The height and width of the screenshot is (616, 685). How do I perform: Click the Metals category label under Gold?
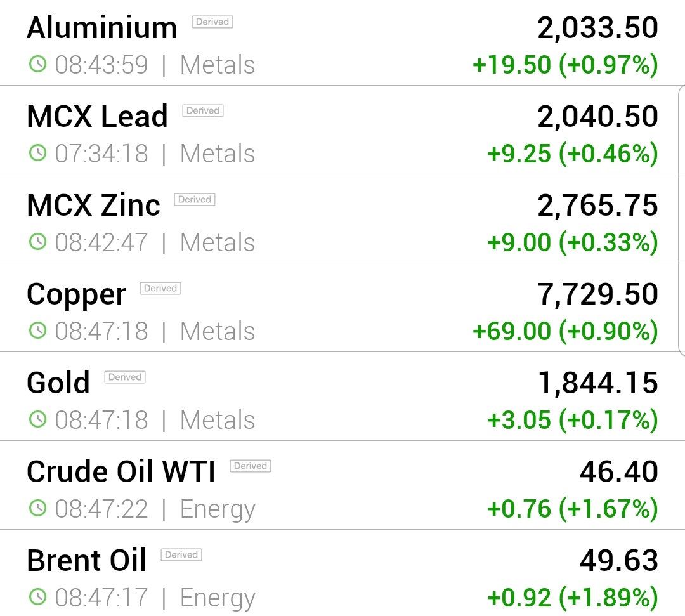point(218,420)
